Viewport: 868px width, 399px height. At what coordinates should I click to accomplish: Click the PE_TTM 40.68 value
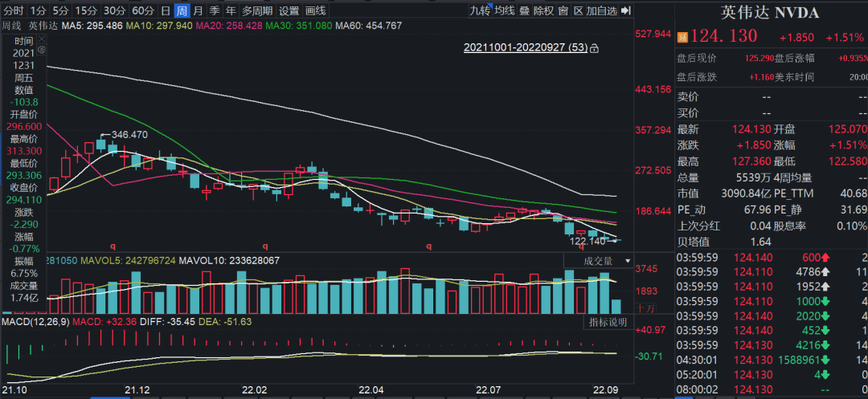pyautogui.click(x=853, y=194)
